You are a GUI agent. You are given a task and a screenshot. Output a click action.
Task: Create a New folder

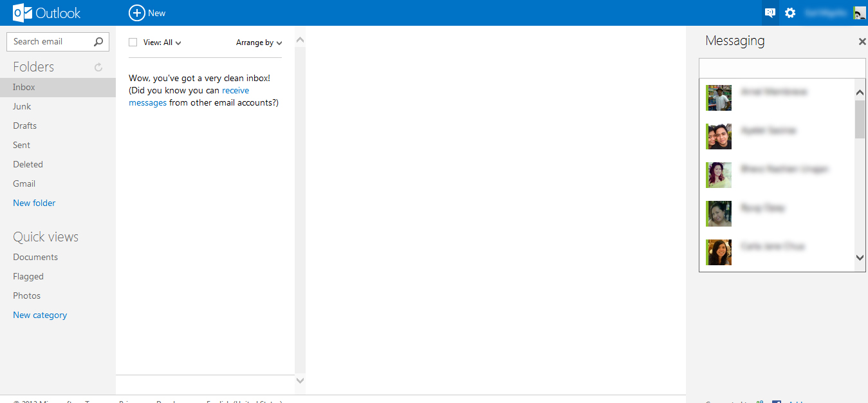(34, 203)
